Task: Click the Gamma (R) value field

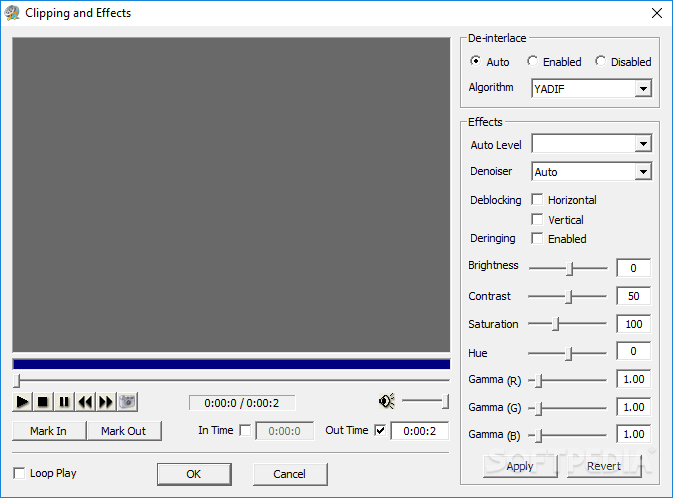Action: click(633, 379)
